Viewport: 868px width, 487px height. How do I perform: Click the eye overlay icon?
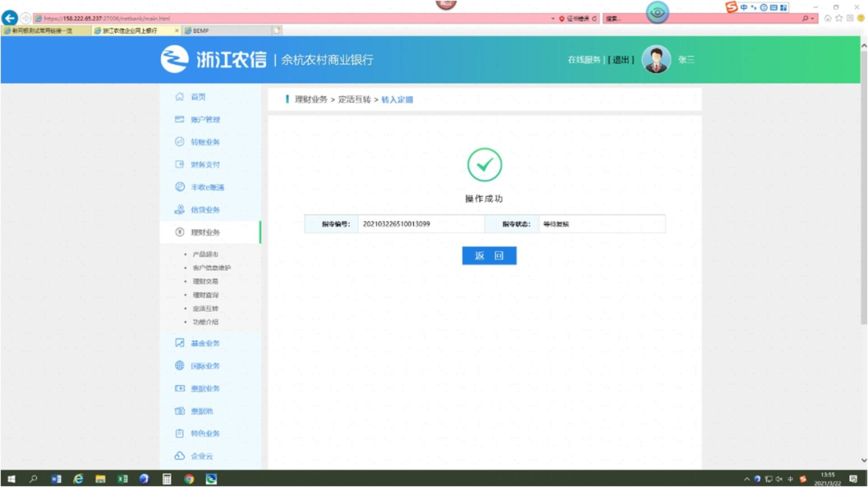coord(657,12)
